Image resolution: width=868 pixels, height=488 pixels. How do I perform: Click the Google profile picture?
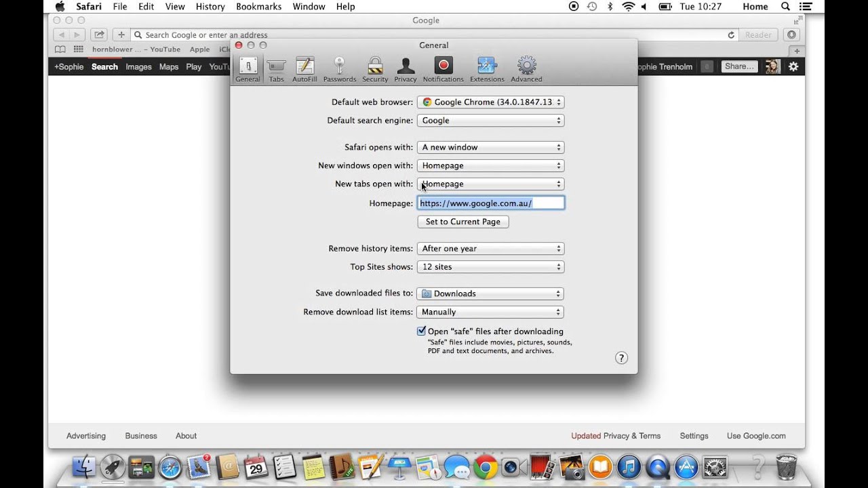click(772, 66)
